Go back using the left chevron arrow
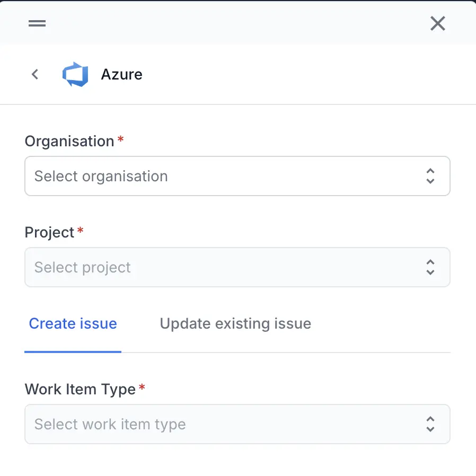 tap(35, 74)
